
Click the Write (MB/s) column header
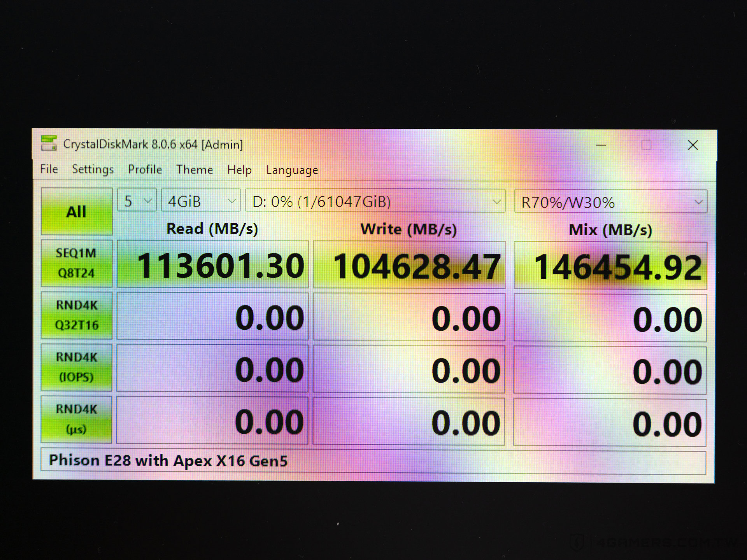(409, 229)
